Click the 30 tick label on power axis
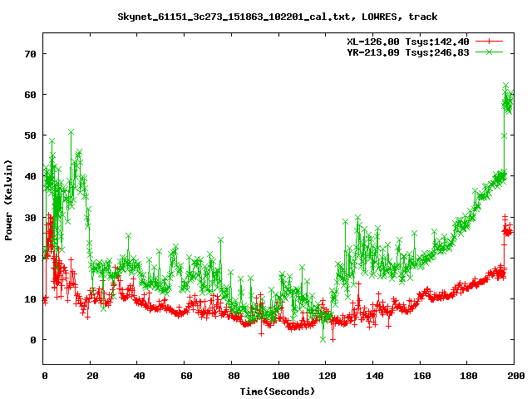This screenshot has width=532, height=399. click(x=30, y=217)
